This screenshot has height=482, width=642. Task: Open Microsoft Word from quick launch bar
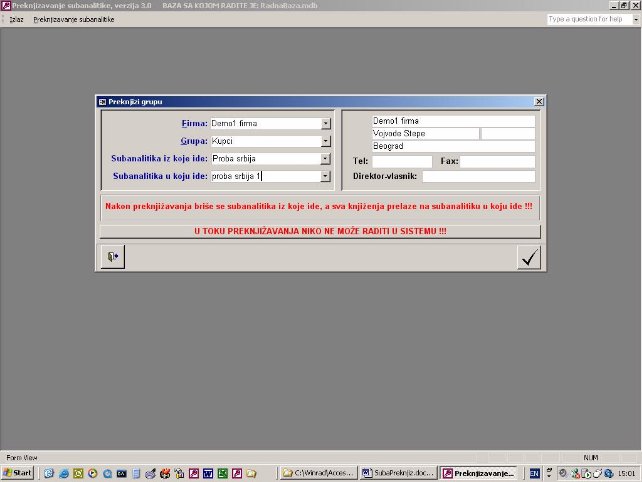click(209, 473)
